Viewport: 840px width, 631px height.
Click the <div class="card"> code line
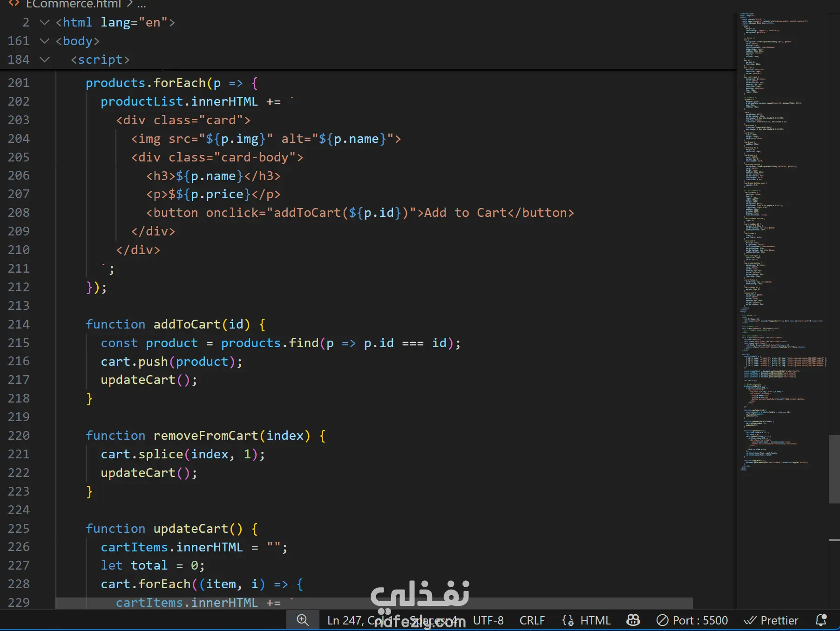(x=183, y=120)
